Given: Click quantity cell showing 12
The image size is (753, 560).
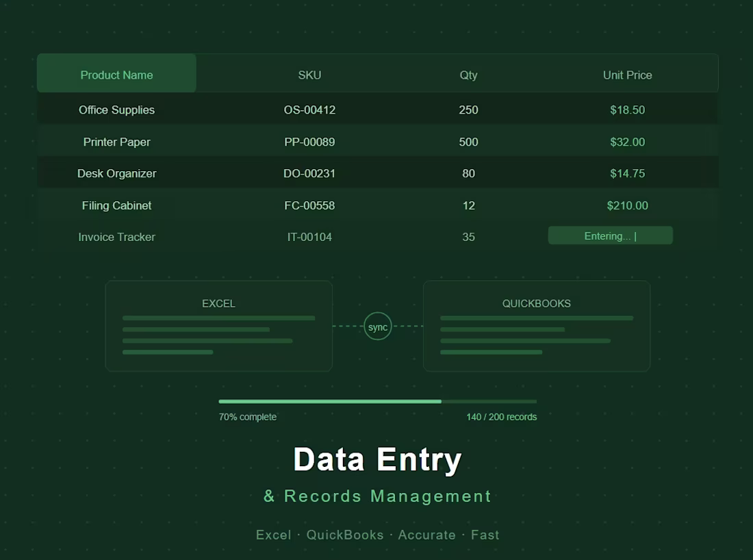Looking at the screenshot, I should 468,205.
